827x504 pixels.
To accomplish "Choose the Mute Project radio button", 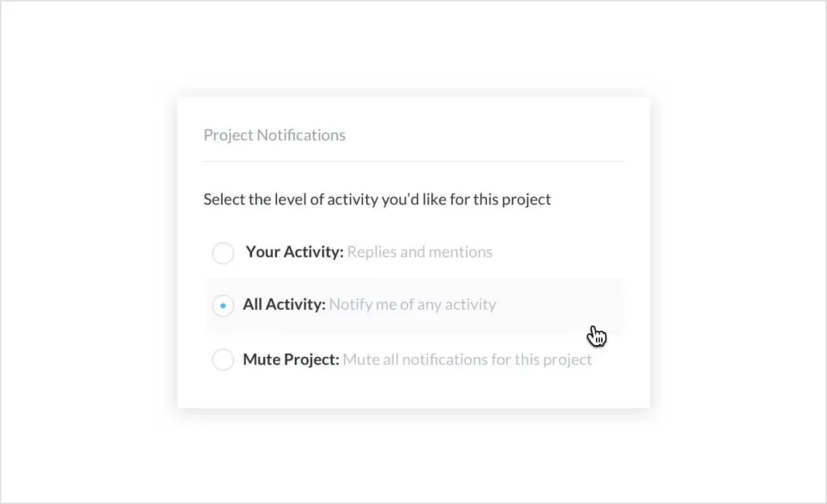I will 223,360.
